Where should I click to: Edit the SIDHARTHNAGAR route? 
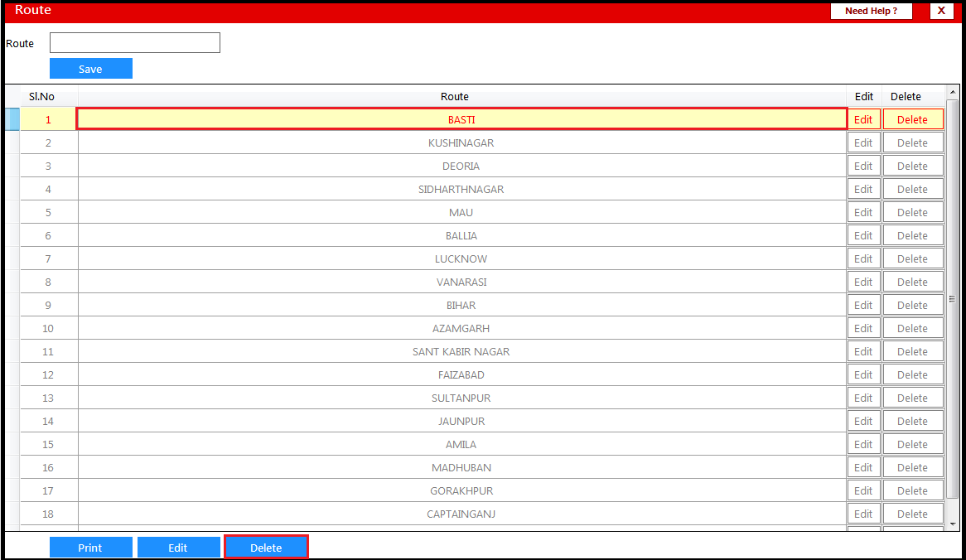pyautogui.click(x=863, y=189)
